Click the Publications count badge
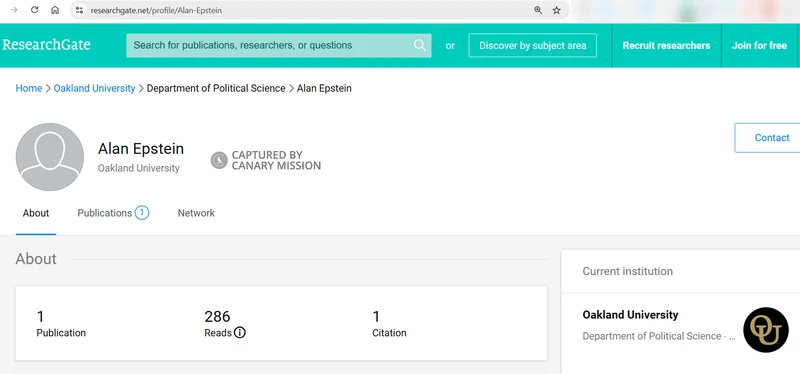 coord(142,213)
